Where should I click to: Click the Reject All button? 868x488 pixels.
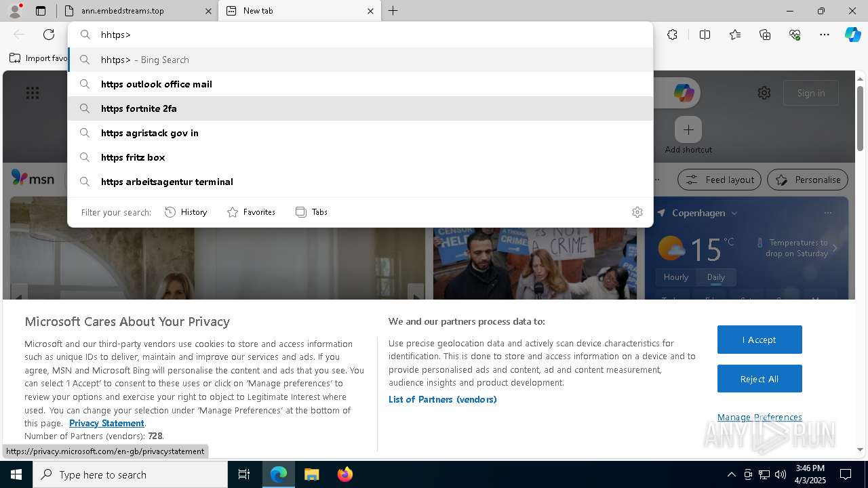pyautogui.click(x=759, y=379)
